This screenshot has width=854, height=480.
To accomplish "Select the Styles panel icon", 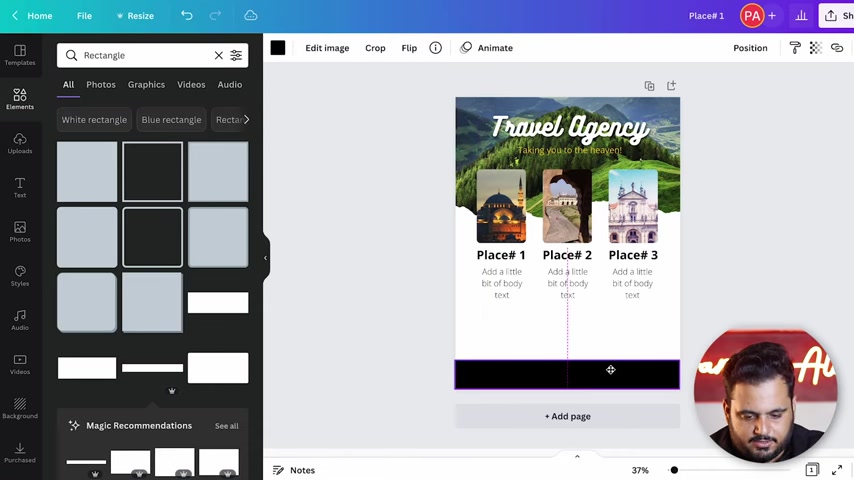I will [x=20, y=276].
